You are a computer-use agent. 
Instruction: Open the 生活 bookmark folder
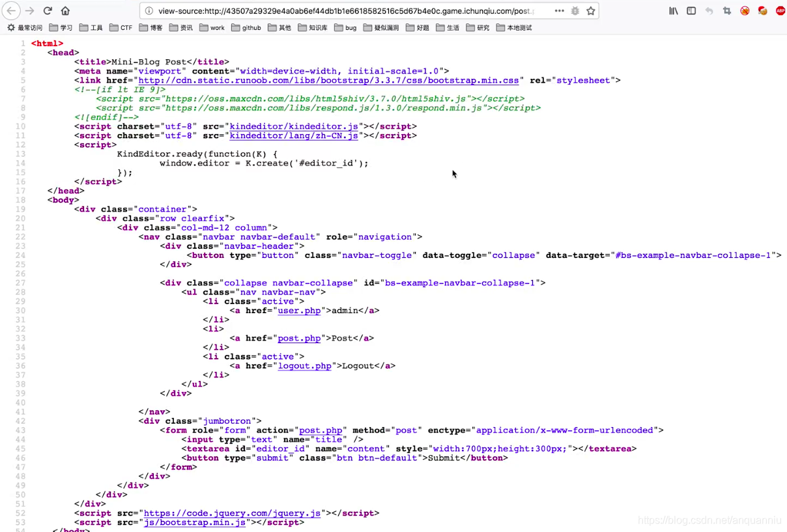pos(448,27)
